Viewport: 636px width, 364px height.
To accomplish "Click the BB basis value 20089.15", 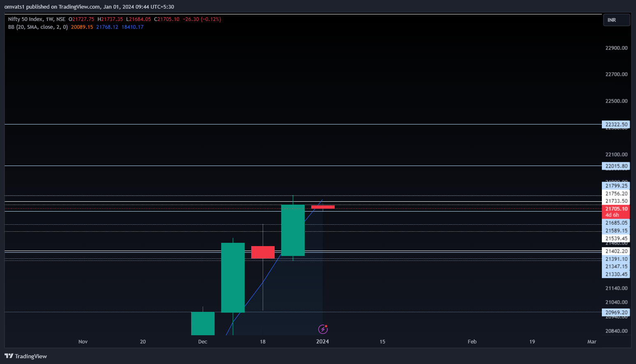I will point(82,27).
